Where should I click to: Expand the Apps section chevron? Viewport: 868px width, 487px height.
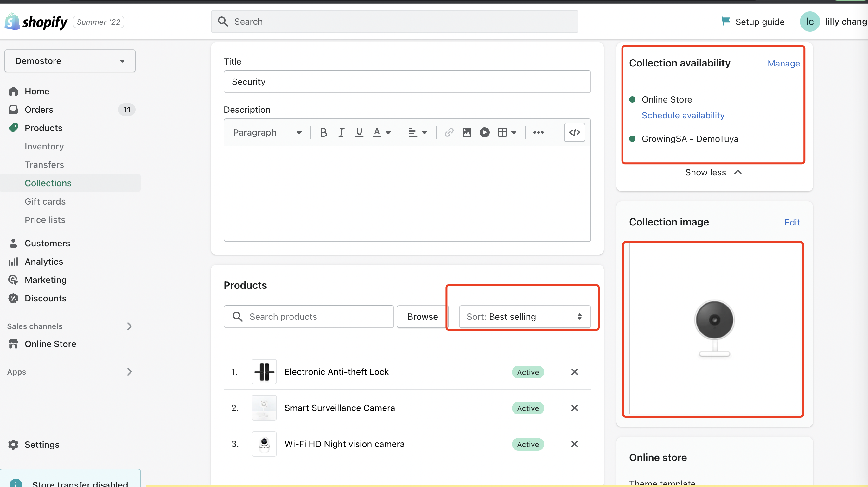point(129,371)
